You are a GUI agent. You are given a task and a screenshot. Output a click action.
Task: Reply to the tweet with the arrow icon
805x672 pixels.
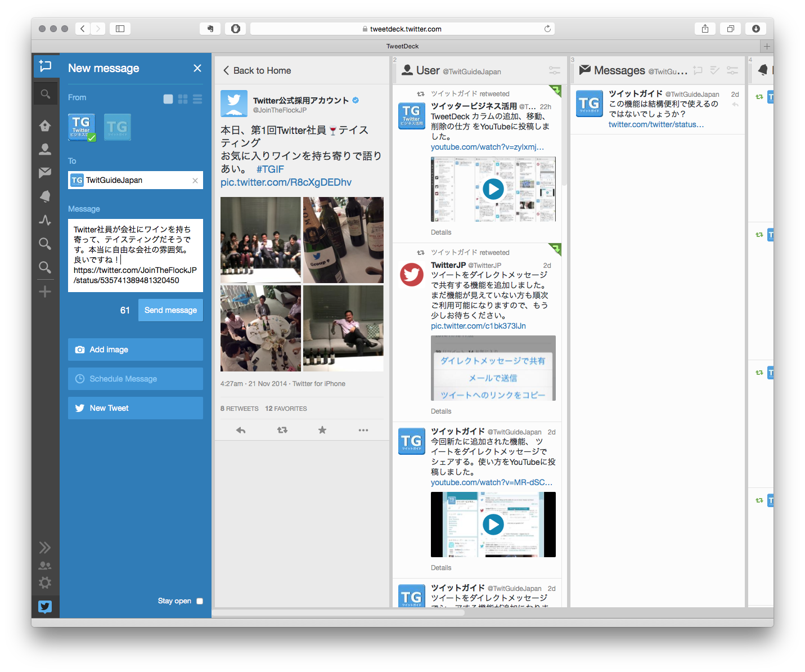[x=241, y=430]
